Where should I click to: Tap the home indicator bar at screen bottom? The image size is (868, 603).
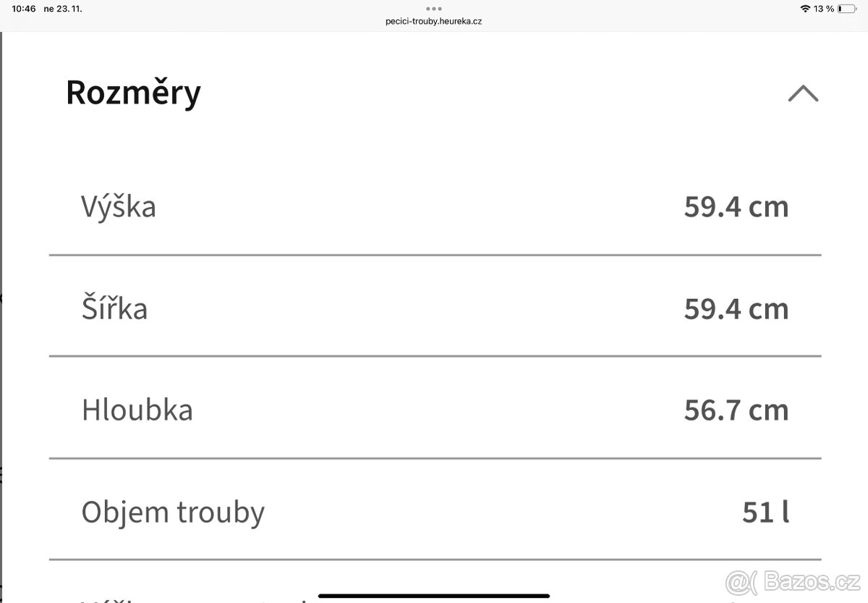tap(434, 595)
